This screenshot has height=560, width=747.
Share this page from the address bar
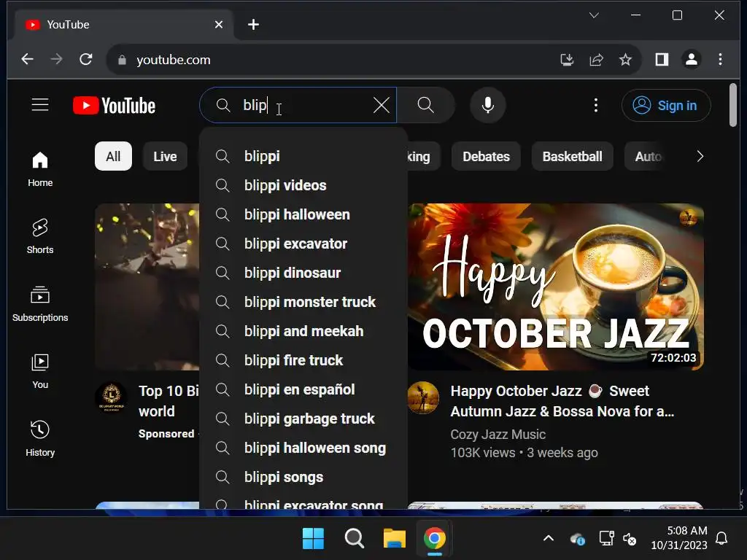[x=596, y=60]
